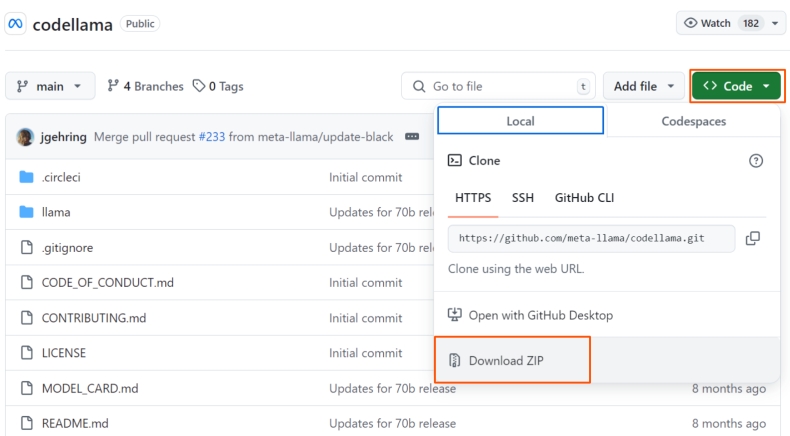Screen dimensions: 790x436
Task: Click the commit details ellipsis icon
Action: [412, 136]
